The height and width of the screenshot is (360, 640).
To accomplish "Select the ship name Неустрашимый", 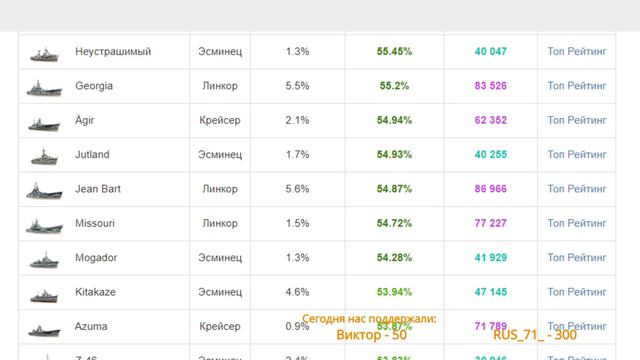I will point(113,51).
